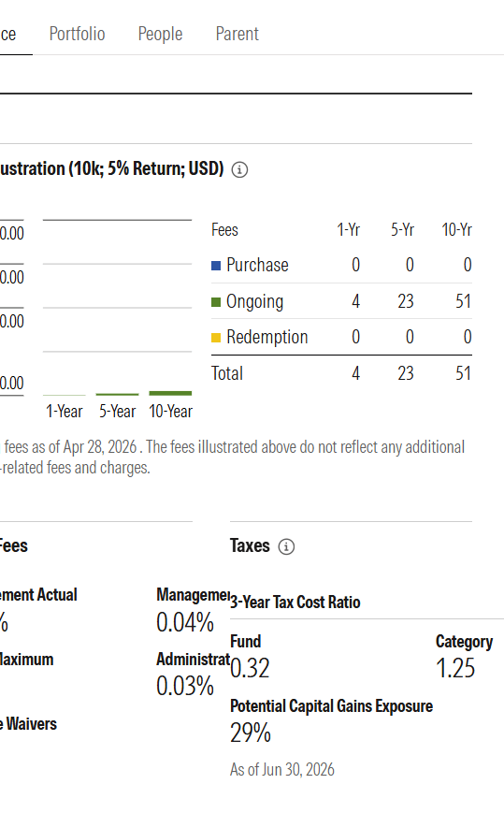Select the 10-Year bar in chart

[170, 393]
